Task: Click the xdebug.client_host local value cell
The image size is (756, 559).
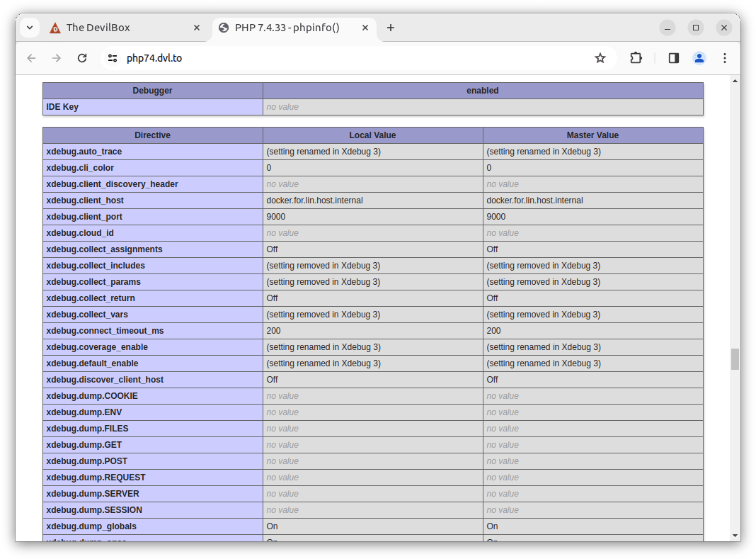Action: coord(372,201)
